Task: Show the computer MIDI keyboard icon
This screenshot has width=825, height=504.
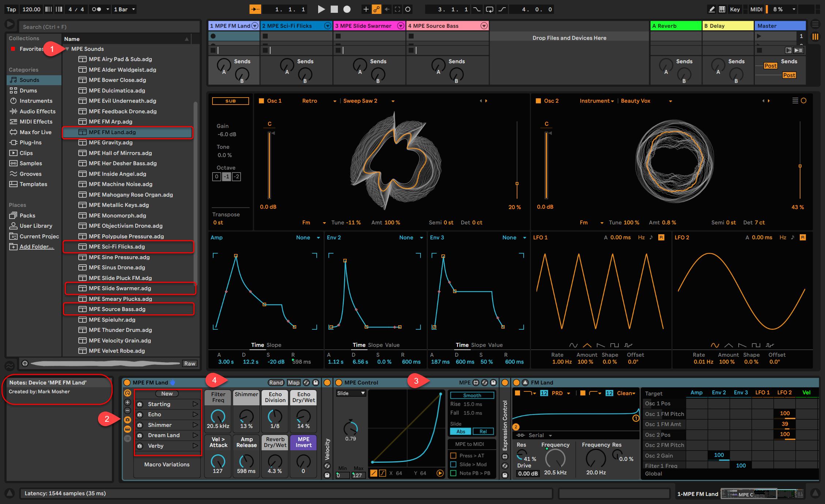Action: (722, 9)
